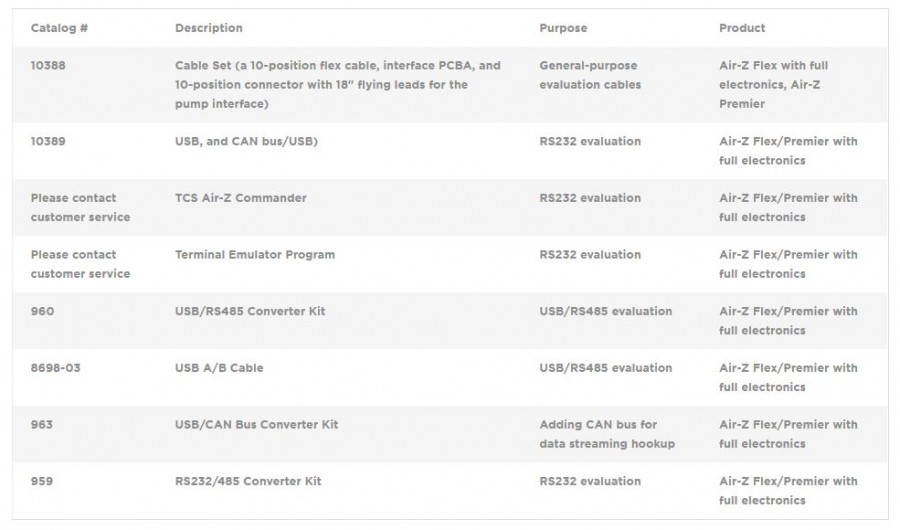Click contact customer service in TCS Commander row
The image size is (900, 530).
[80, 207]
